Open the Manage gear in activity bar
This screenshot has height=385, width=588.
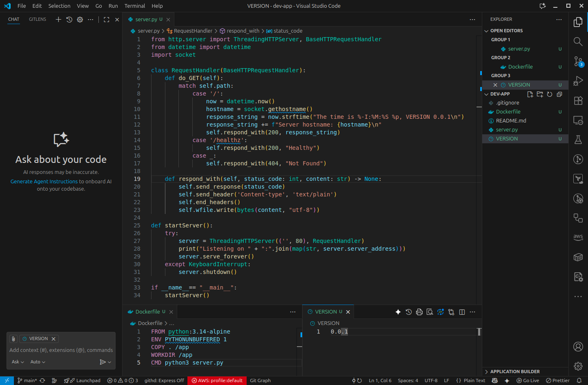coord(578,366)
